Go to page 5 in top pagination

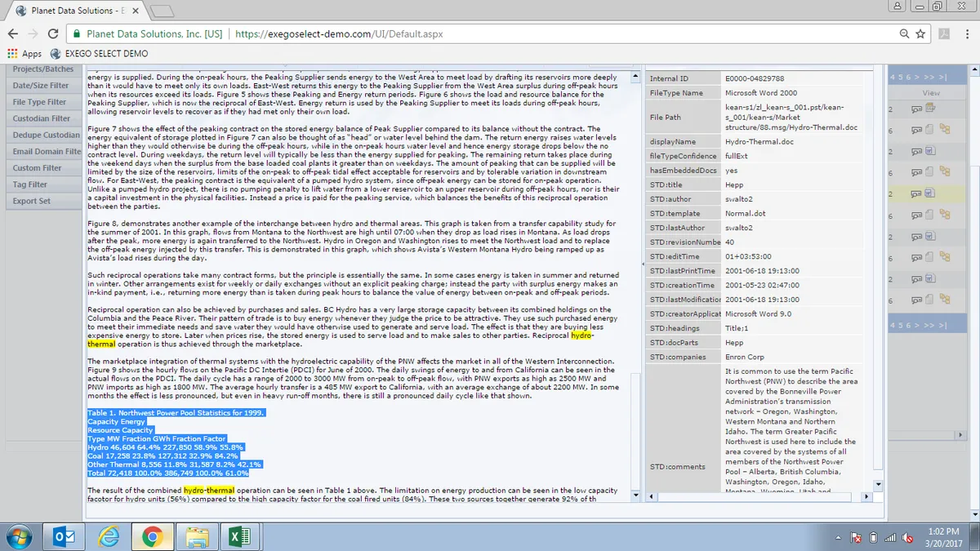point(901,77)
